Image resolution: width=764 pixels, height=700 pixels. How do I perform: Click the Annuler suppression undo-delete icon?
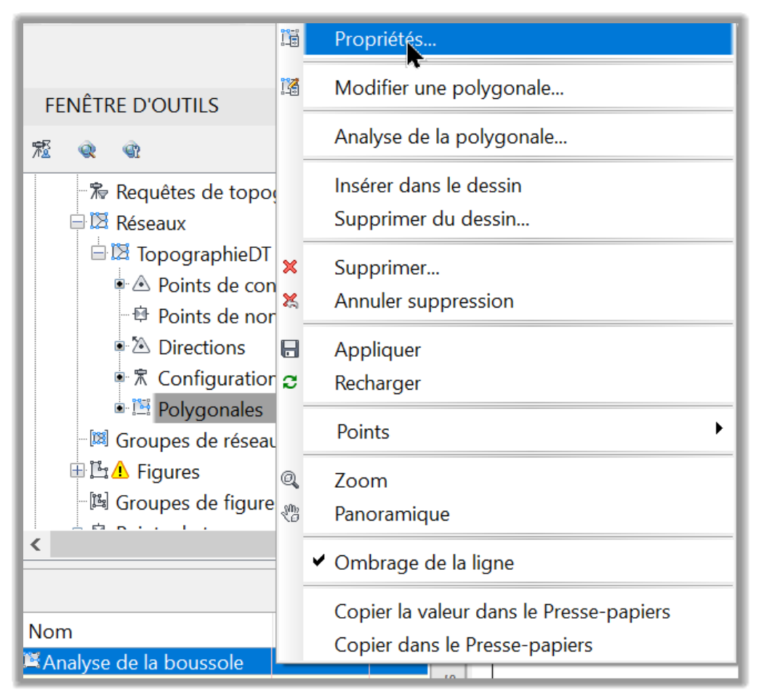point(290,300)
